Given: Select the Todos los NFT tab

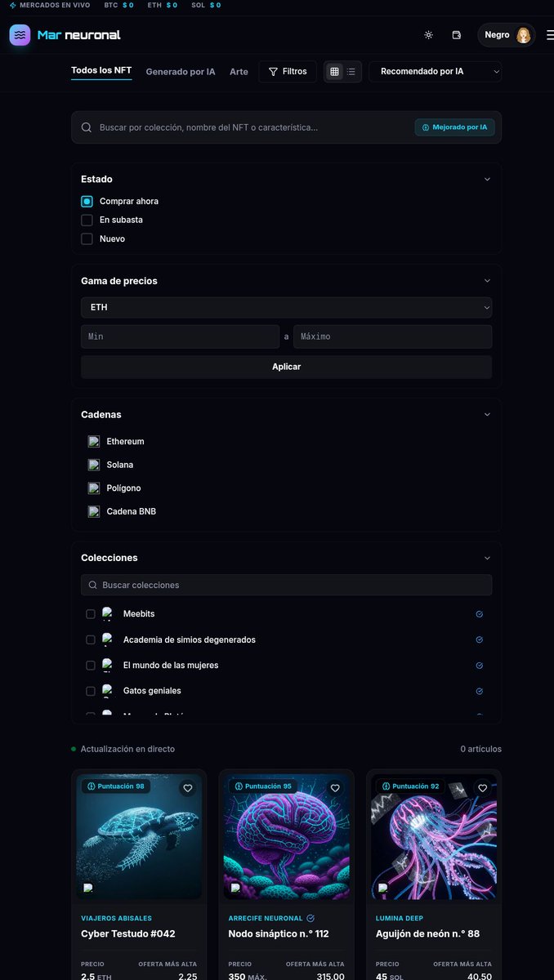Looking at the screenshot, I should click(101, 71).
